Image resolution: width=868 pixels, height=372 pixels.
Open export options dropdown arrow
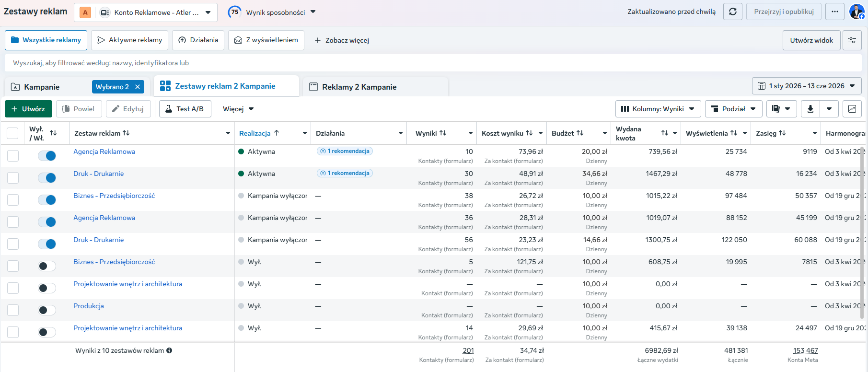click(x=829, y=109)
